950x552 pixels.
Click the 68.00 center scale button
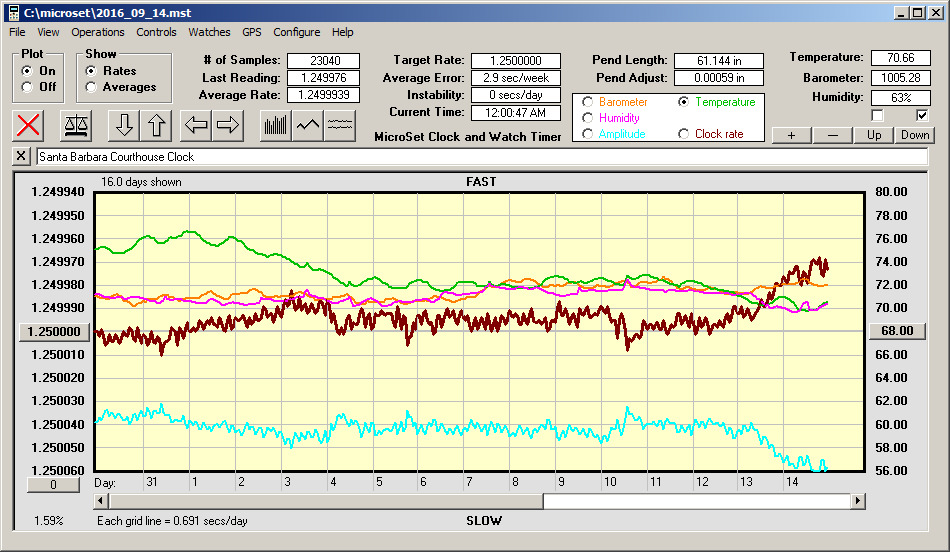(x=897, y=331)
